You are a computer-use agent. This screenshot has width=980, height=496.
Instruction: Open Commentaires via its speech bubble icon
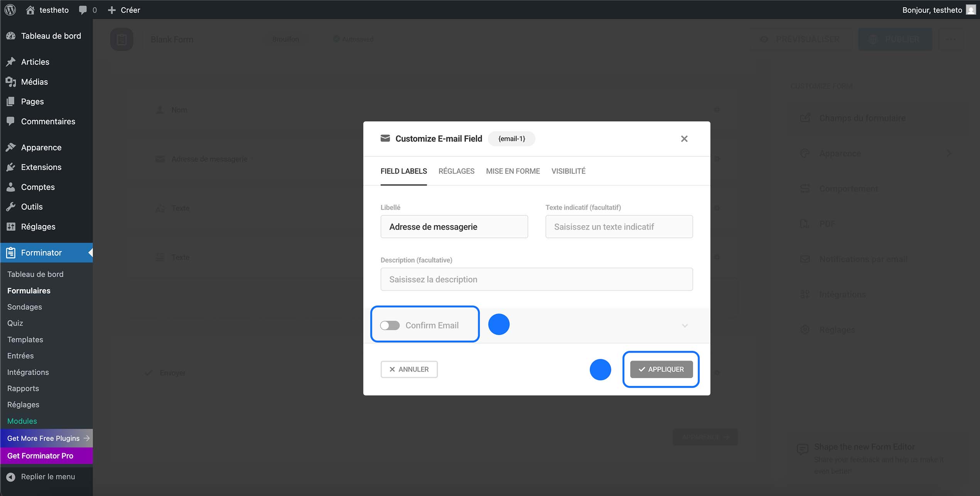pos(11,121)
